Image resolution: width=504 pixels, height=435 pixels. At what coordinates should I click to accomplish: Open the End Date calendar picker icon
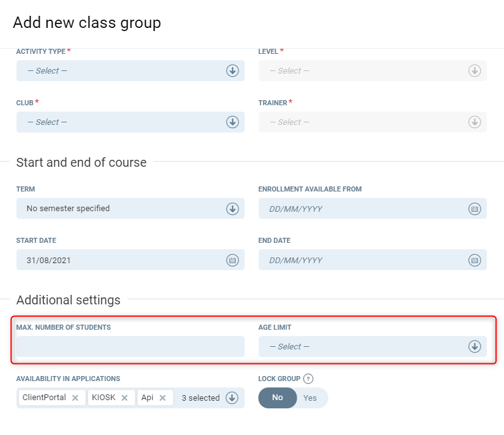474,260
